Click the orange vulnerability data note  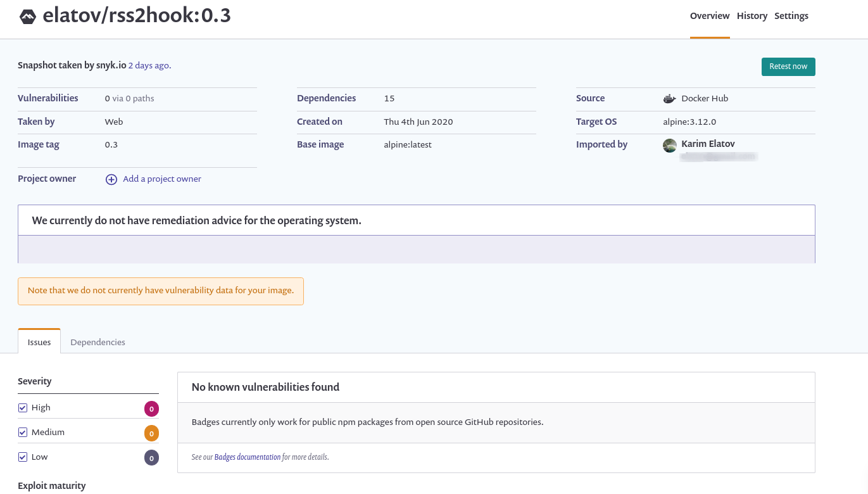(161, 291)
